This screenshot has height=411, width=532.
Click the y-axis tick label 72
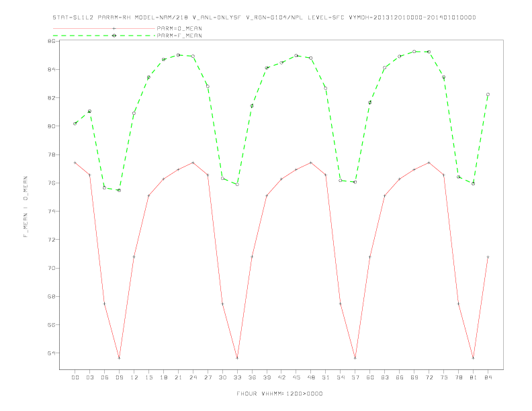pyautogui.click(x=52, y=239)
